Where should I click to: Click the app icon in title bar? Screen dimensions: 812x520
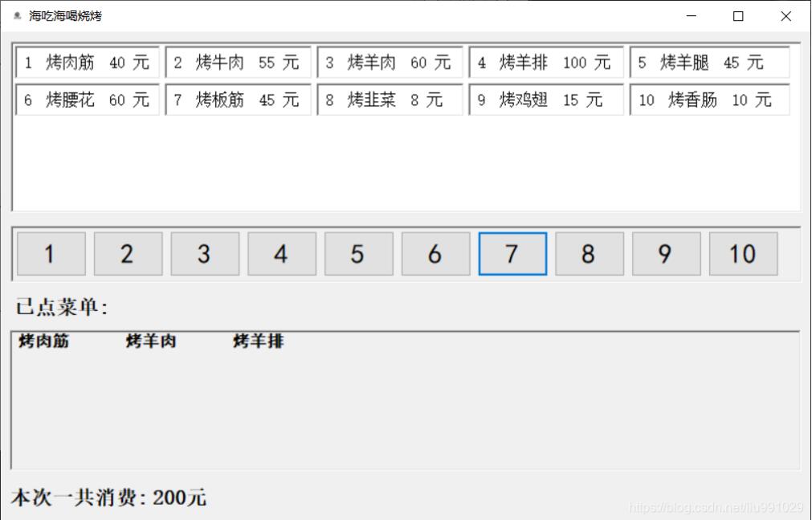(x=17, y=16)
